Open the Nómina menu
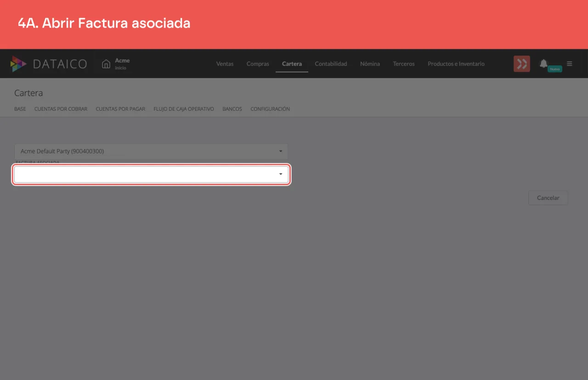588x380 pixels. pos(370,64)
